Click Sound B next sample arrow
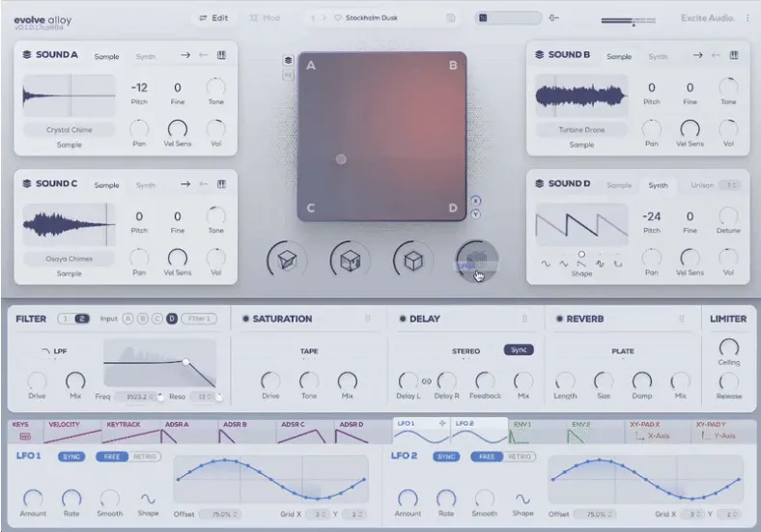The width and height of the screenshot is (761, 532). [698, 55]
